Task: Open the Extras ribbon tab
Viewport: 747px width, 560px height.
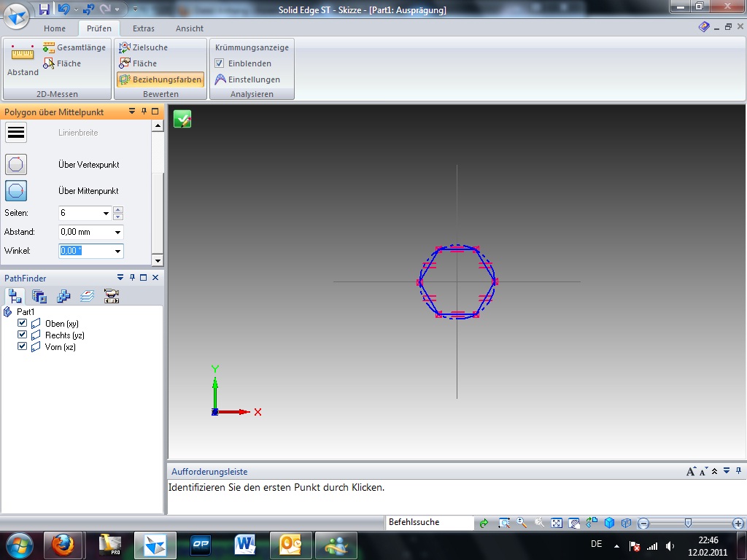Action: (x=144, y=28)
